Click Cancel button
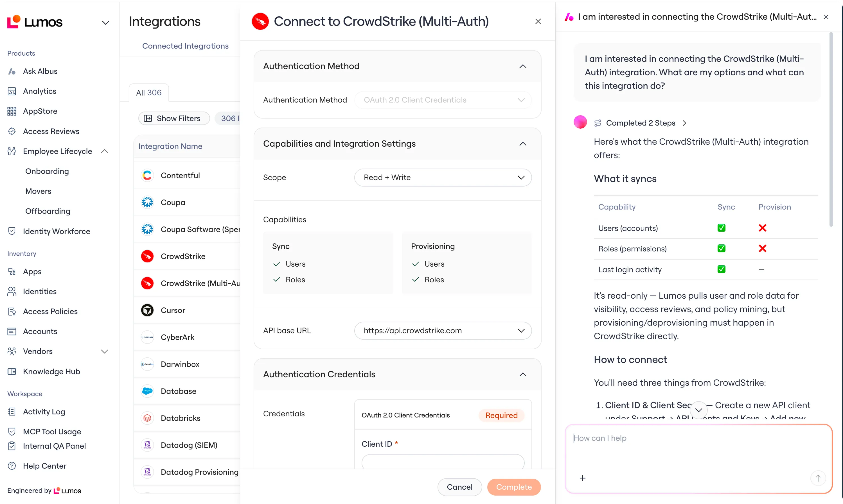 pos(459,487)
